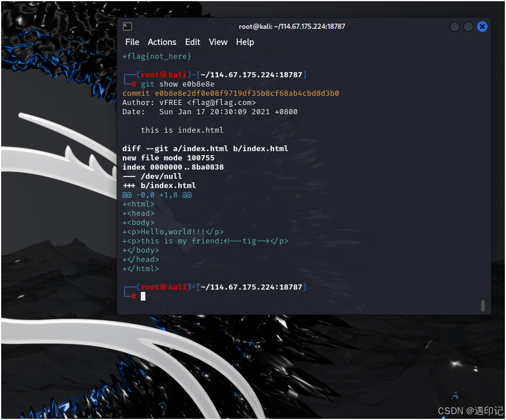
Task: Open the View menu
Action: tap(218, 42)
